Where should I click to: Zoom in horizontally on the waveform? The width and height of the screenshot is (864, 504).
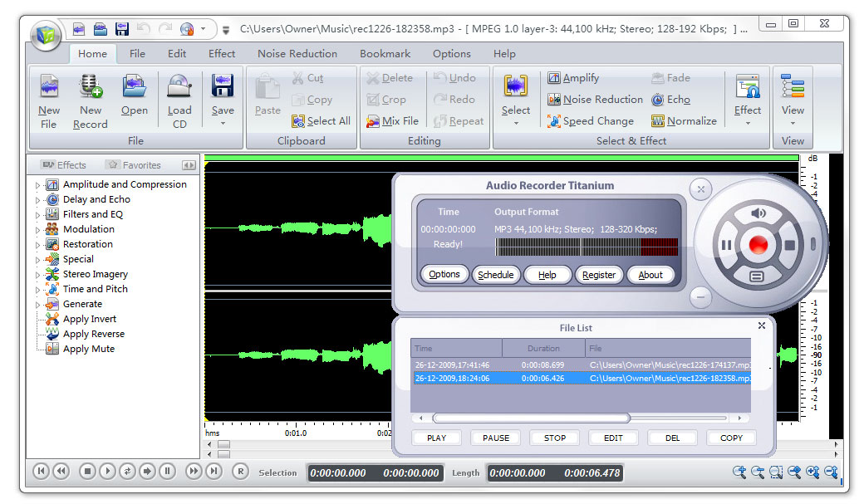coord(739,472)
